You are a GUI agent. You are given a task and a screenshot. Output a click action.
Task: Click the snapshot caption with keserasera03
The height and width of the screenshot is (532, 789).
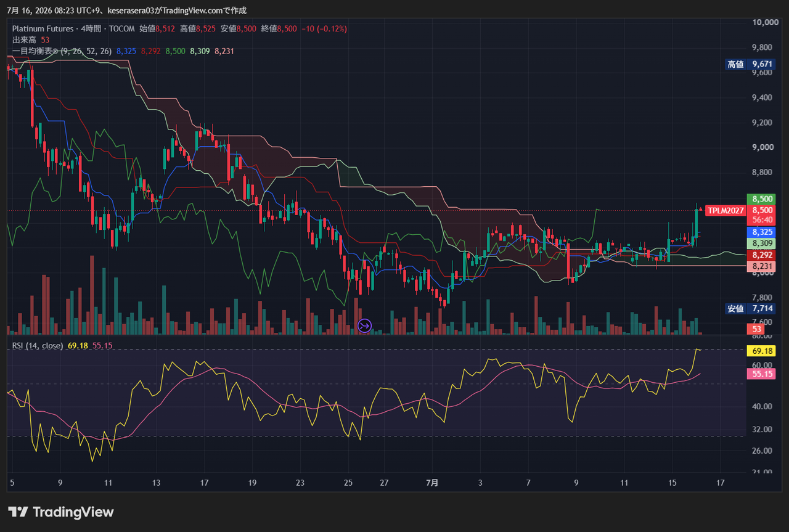(127, 10)
